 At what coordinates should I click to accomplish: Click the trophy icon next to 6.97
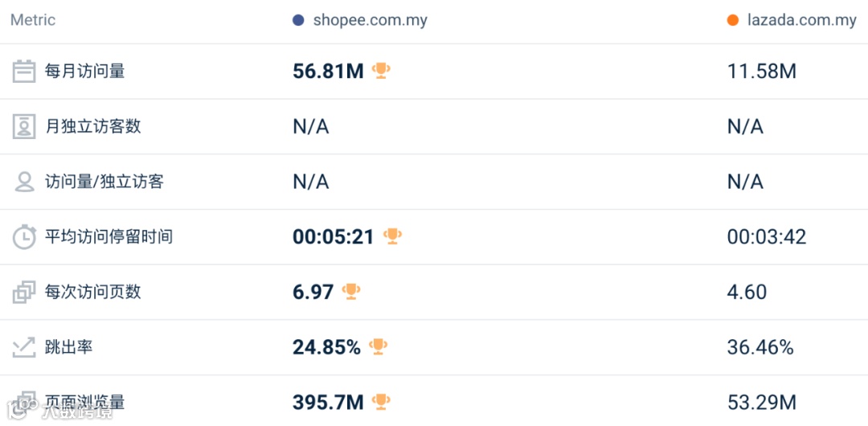click(351, 291)
